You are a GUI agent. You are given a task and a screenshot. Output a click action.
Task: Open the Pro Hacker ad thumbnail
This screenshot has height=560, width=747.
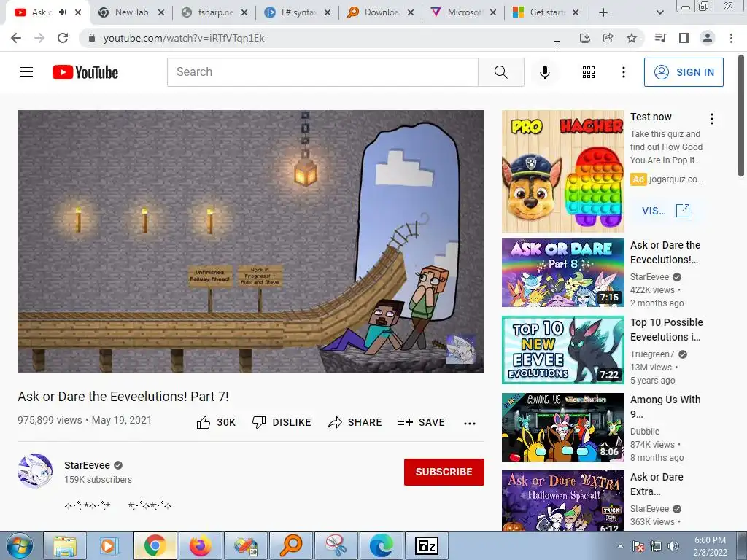562,171
